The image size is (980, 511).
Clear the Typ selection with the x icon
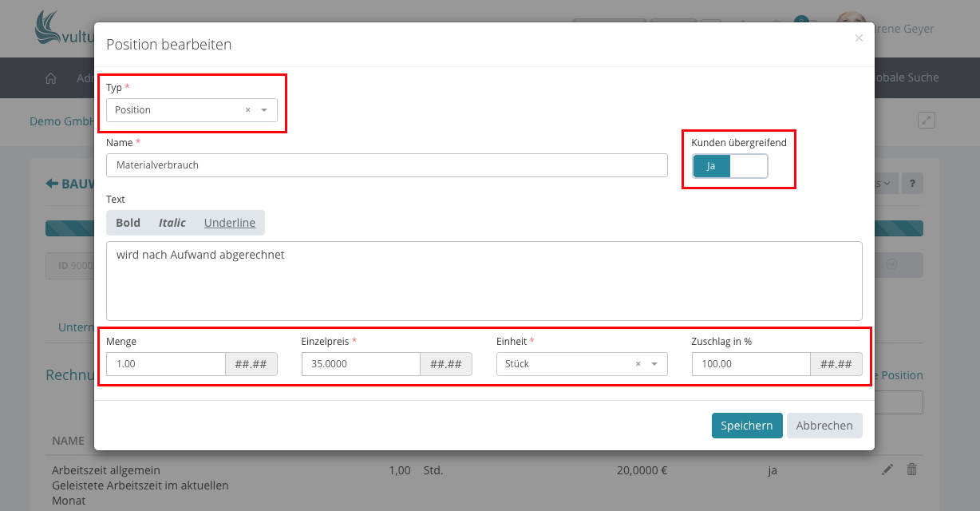click(247, 110)
